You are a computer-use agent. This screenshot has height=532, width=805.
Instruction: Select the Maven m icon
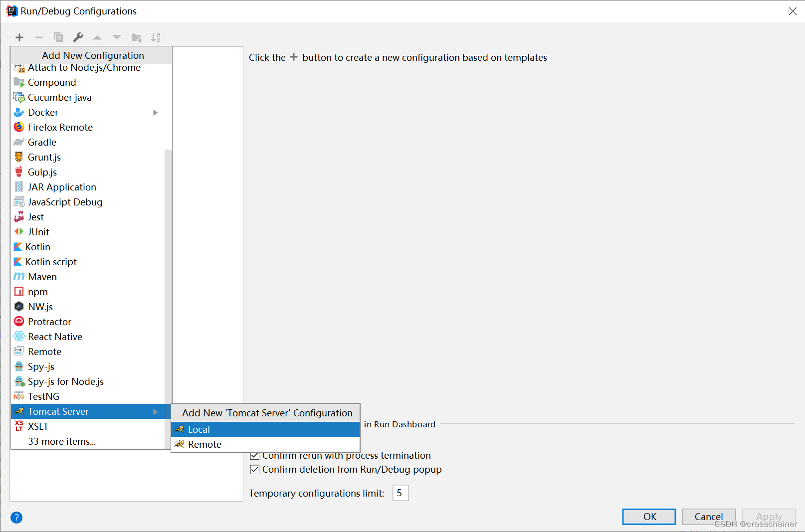click(19, 277)
